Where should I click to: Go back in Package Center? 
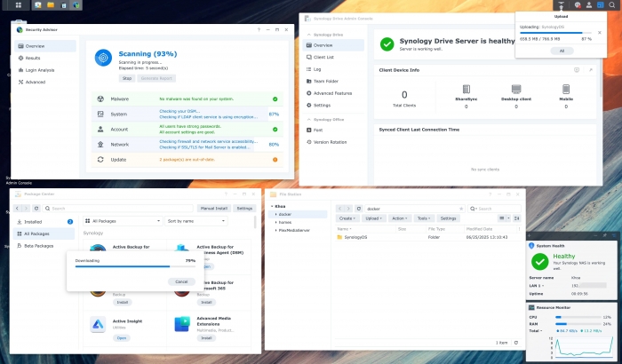tap(17, 208)
